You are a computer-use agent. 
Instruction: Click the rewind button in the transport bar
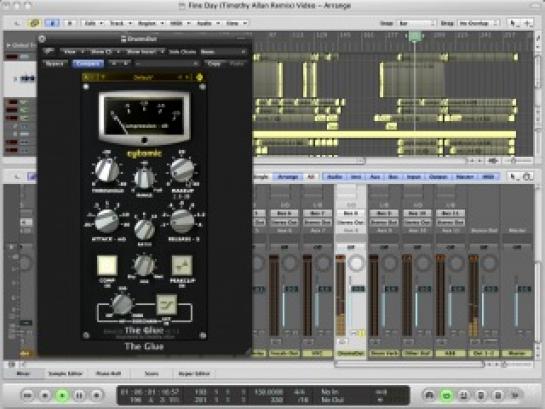point(28,395)
